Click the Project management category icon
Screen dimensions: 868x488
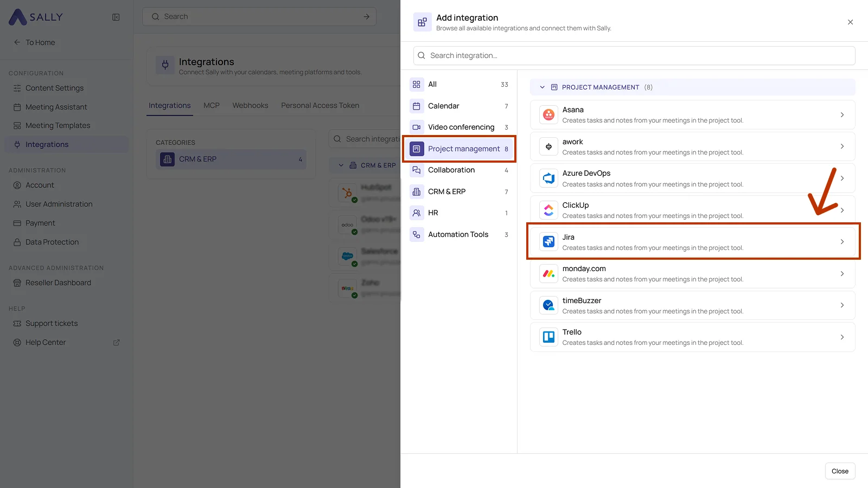pos(417,149)
